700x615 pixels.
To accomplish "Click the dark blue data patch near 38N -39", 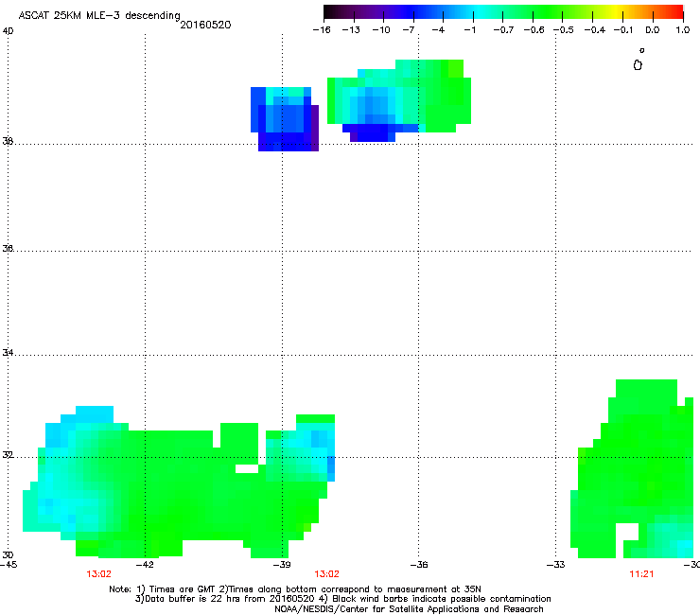I will 285,119.
